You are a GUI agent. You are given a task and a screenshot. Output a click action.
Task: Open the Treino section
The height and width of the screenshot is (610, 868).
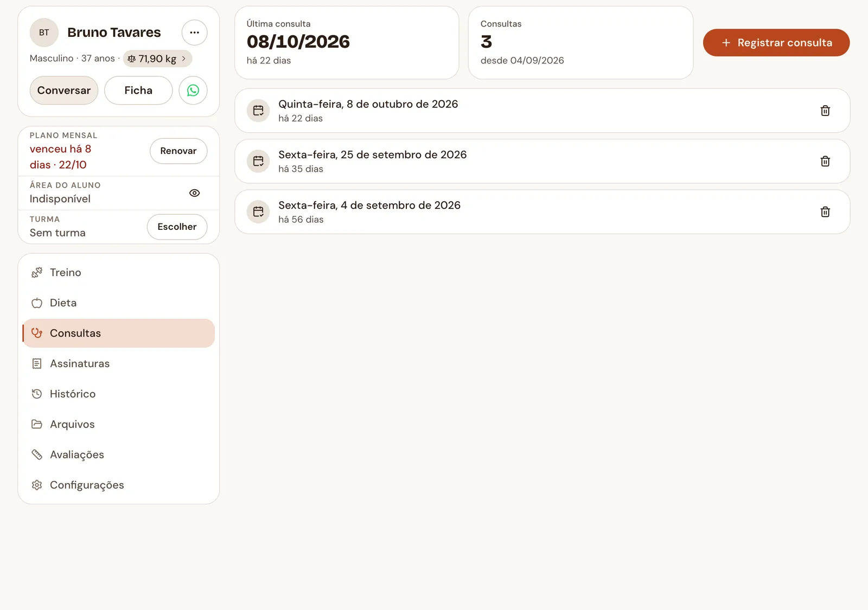pos(118,272)
